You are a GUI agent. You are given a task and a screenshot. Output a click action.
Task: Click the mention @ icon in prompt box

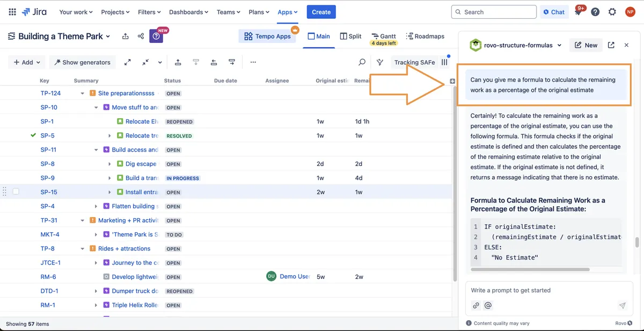488,305
